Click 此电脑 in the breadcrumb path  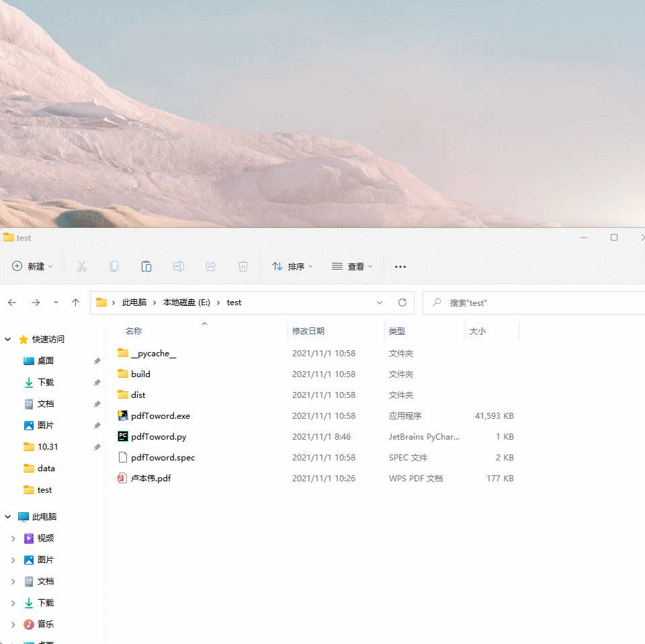(134, 303)
